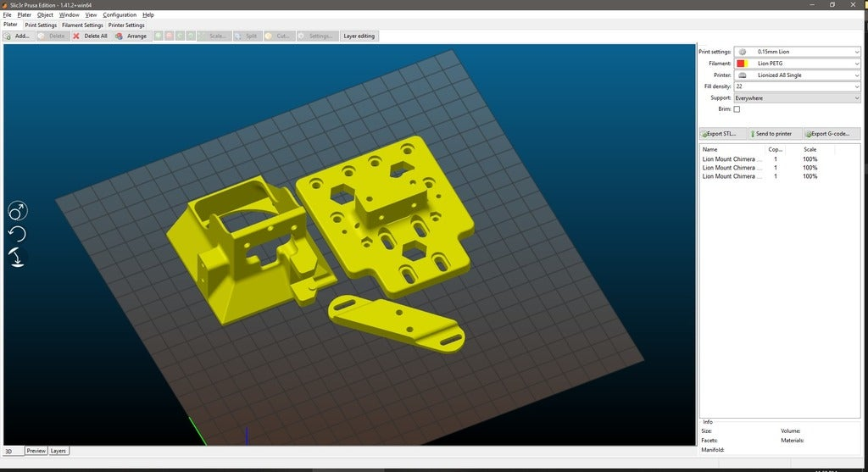The width and height of the screenshot is (868, 472).
Task: Click the rotate clockwise toolbar icon
Action: coord(191,36)
